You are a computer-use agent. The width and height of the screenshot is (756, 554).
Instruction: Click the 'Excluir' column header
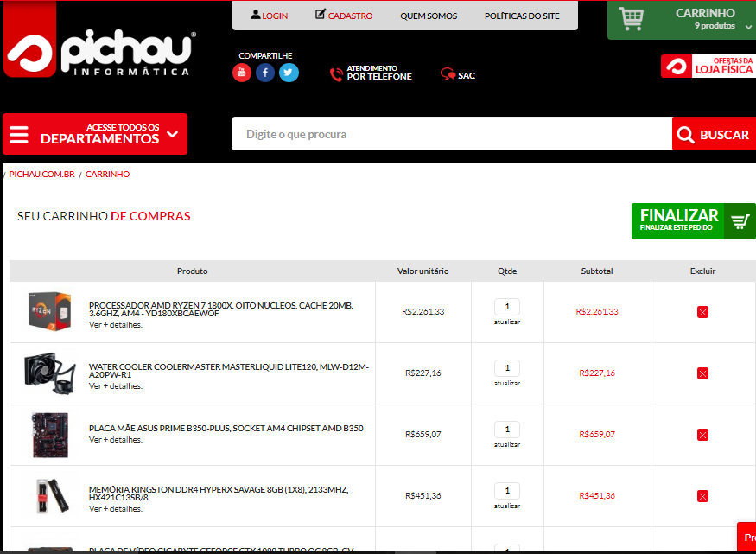point(702,271)
